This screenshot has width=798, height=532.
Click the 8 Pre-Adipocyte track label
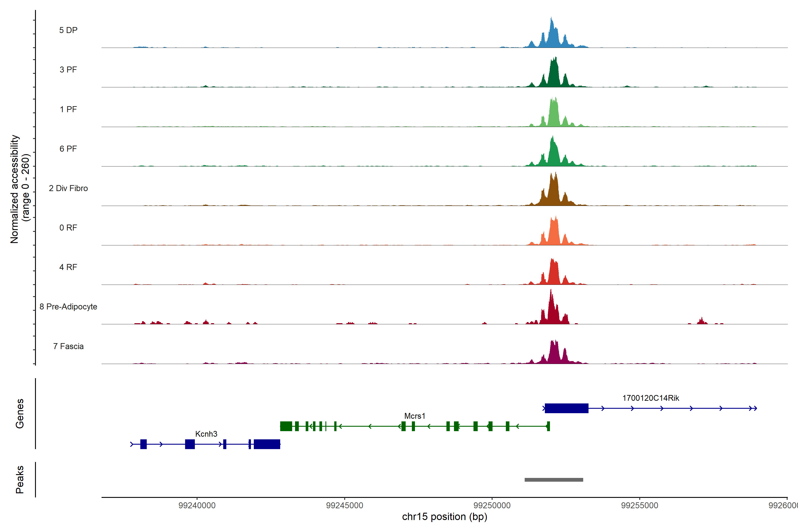coord(68,306)
